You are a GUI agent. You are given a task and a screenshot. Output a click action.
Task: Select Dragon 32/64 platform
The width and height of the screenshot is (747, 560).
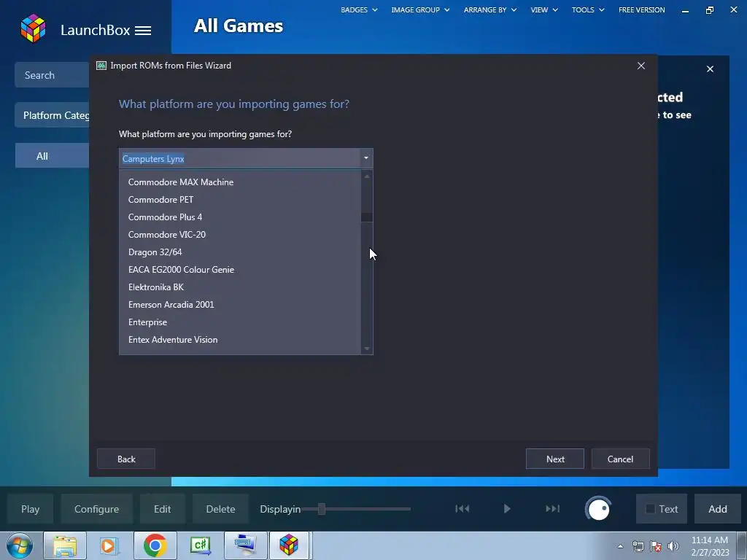click(240, 252)
